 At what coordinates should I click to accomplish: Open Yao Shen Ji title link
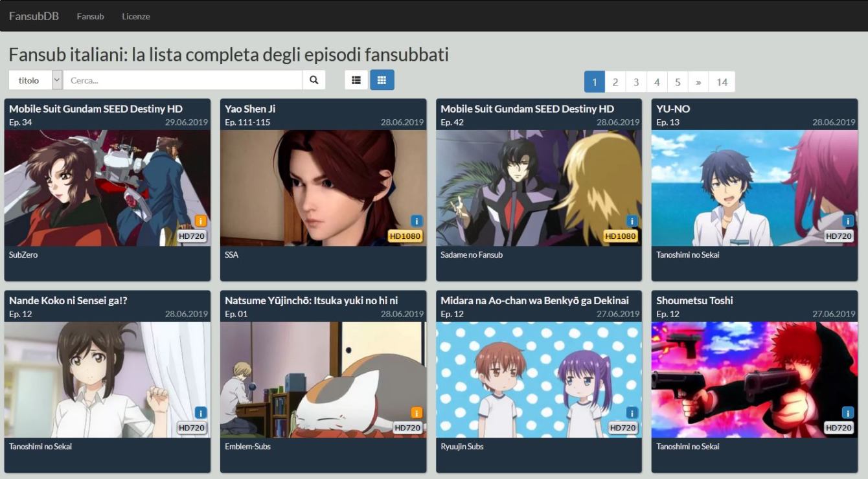click(250, 109)
